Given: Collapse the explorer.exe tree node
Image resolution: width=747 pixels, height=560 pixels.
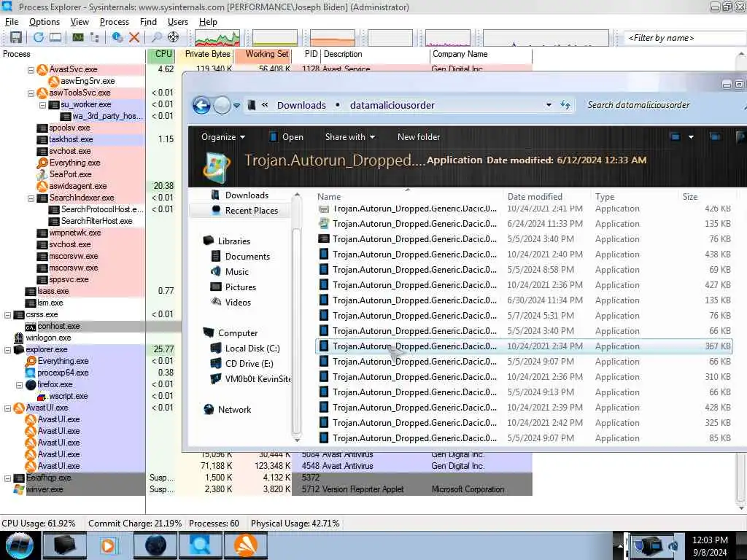Looking at the screenshot, I should pyautogui.click(x=7, y=350).
